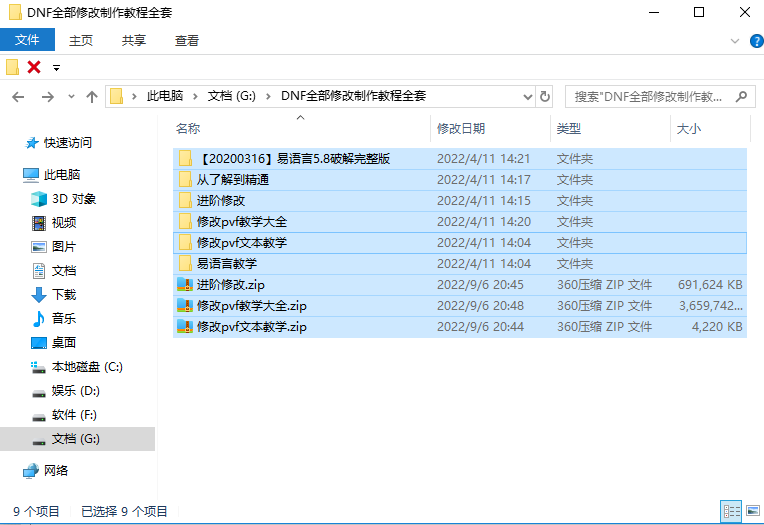The image size is (764, 525).
Task: Click date 2022/9/6 20:44 cell
Action: tap(480, 327)
